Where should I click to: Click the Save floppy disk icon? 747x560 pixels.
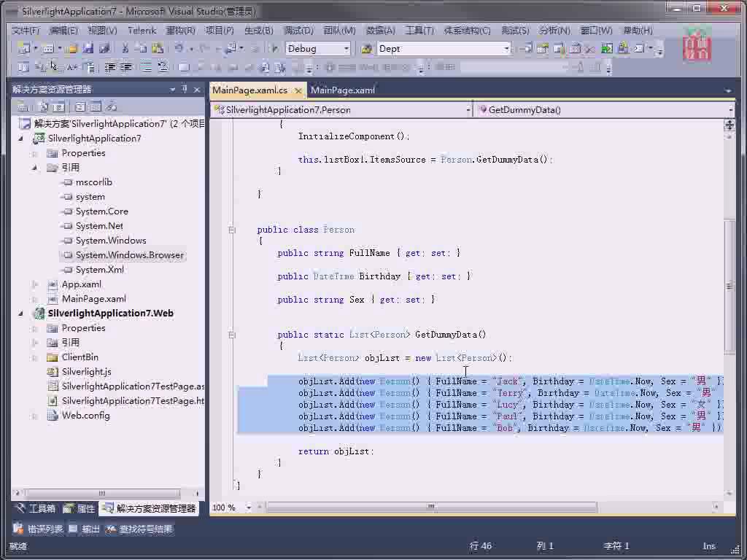[88, 48]
